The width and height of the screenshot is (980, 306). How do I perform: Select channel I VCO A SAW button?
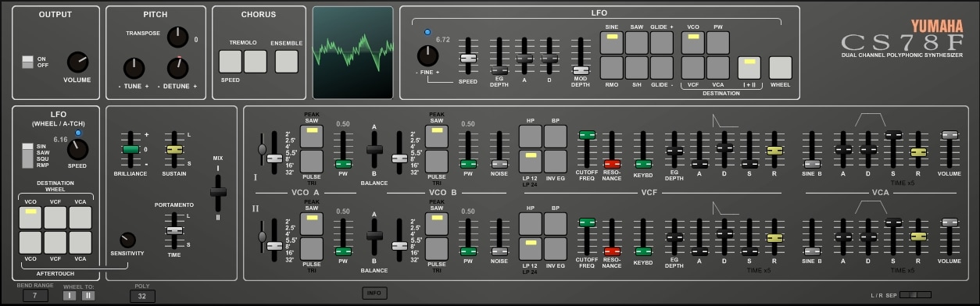pos(312,136)
